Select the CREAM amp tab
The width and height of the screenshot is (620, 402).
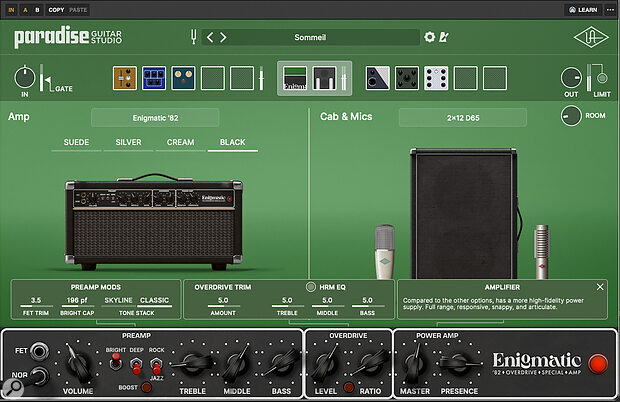pyautogui.click(x=180, y=142)
